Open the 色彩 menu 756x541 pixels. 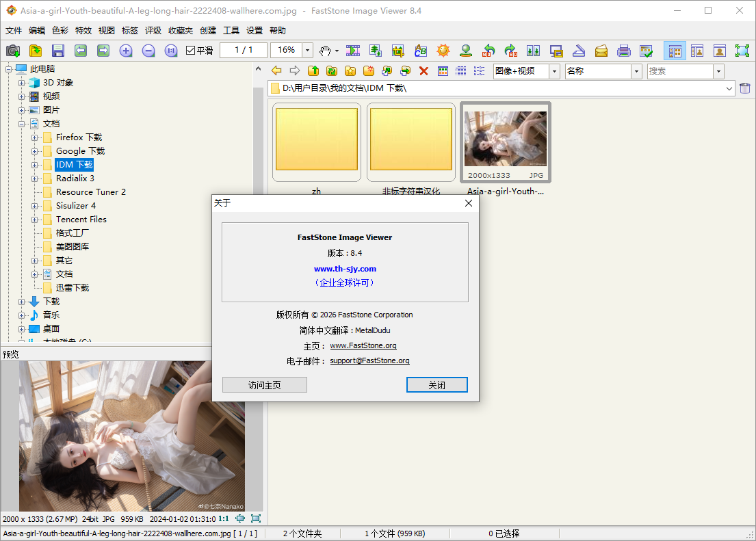tap(60, 30)
